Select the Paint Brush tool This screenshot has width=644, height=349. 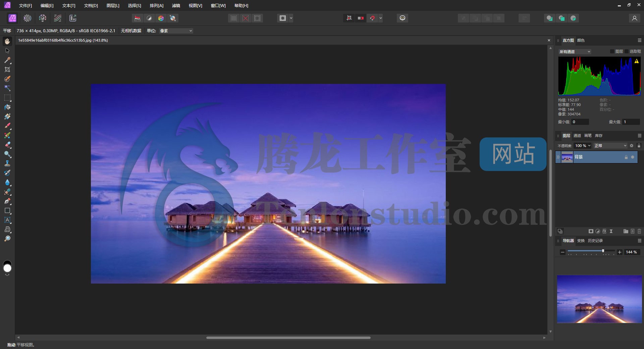[x=7, y=126]
